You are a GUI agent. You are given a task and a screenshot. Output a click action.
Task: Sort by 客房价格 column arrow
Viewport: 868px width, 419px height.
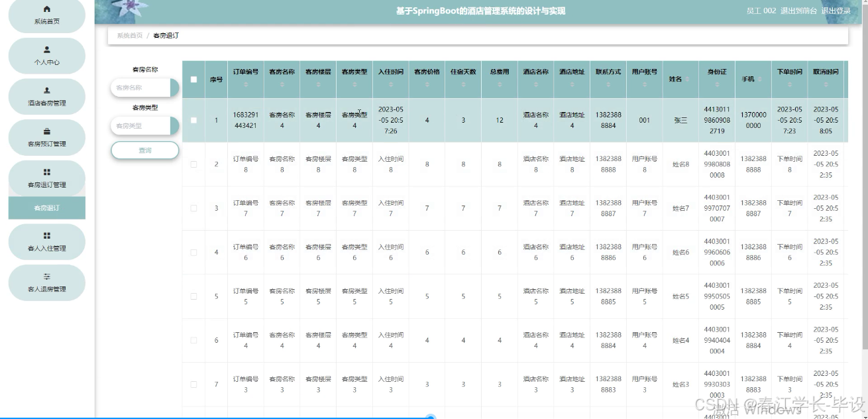coord(427,85)
